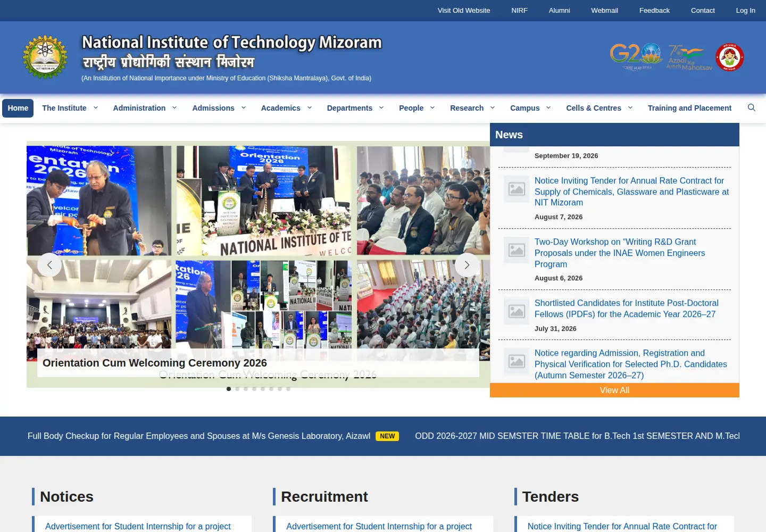Go to previous slide arrow

(49, 265)
